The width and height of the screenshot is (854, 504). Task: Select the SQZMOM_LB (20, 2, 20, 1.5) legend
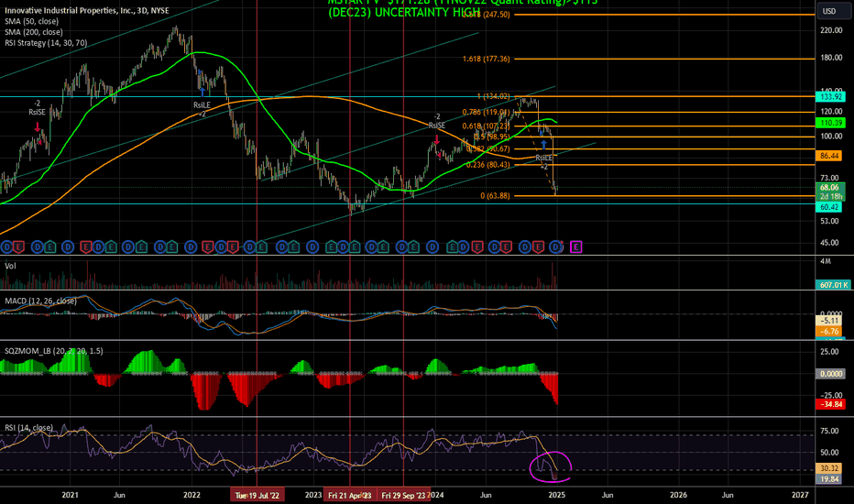coord(54,351)
